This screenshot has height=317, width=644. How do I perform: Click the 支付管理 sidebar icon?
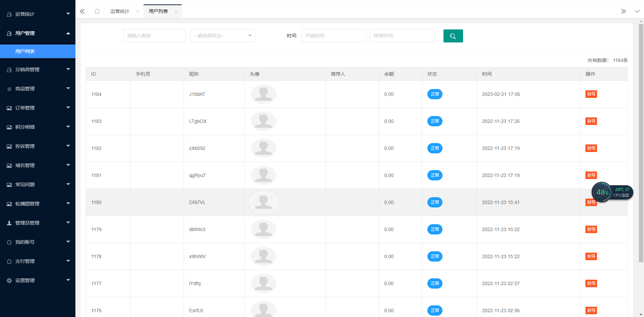[x=9, y=261]
